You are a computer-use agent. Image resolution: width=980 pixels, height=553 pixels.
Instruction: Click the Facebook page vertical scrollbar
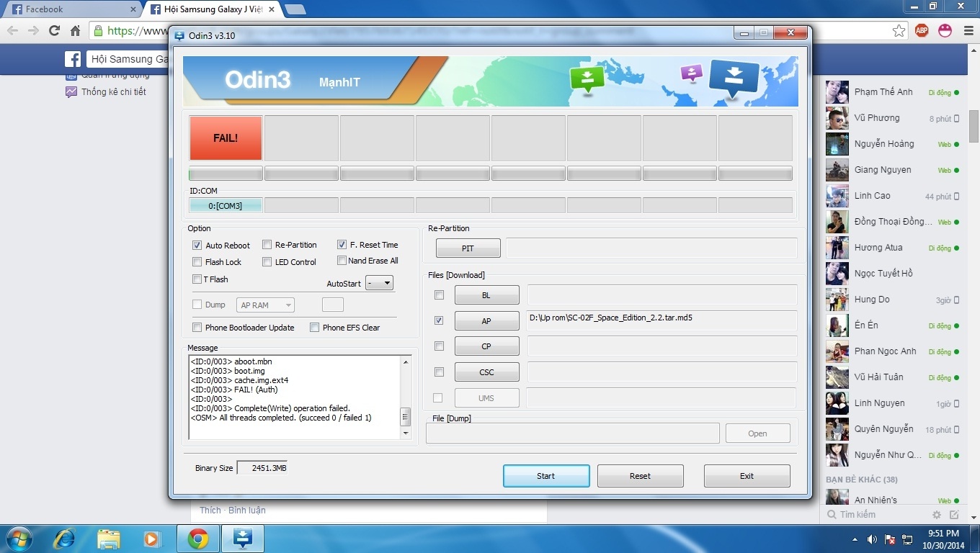(x=974, y=126)
